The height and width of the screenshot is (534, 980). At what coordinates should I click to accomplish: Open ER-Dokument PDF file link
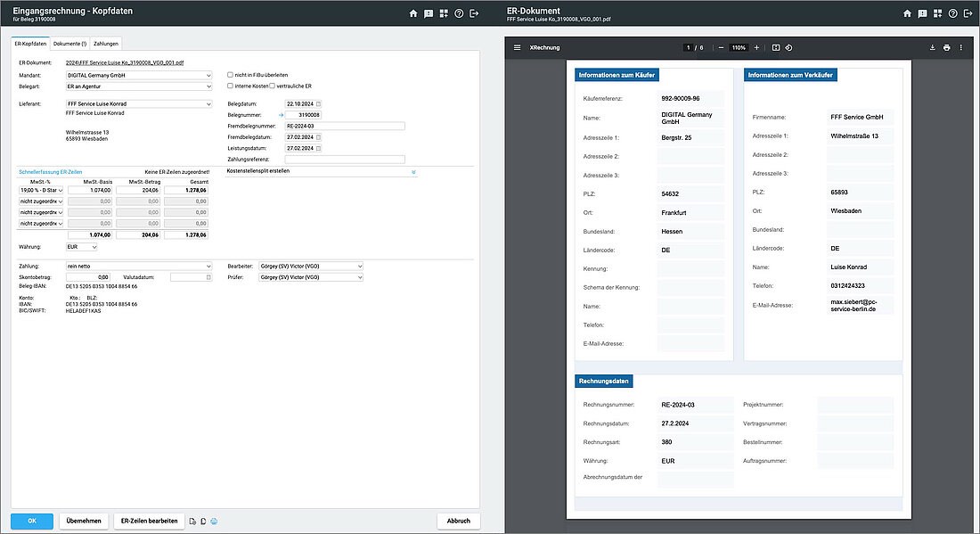pos(125,62)
